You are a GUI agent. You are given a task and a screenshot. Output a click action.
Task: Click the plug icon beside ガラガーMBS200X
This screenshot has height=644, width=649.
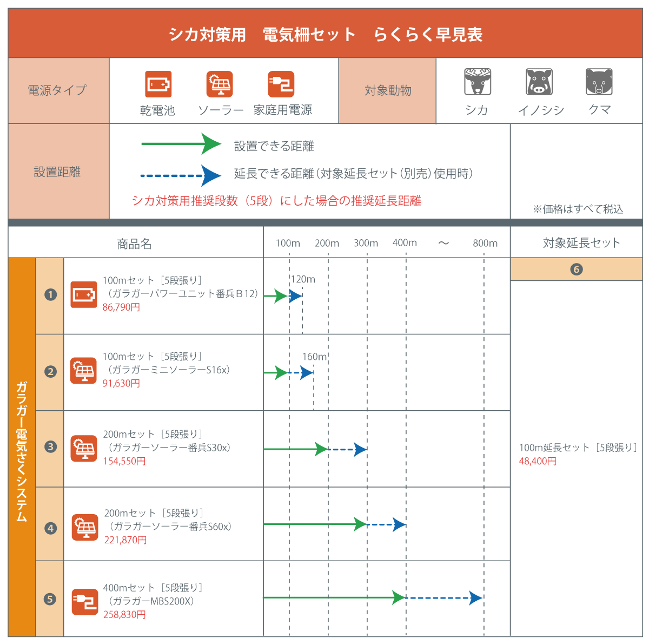(85, 602)
